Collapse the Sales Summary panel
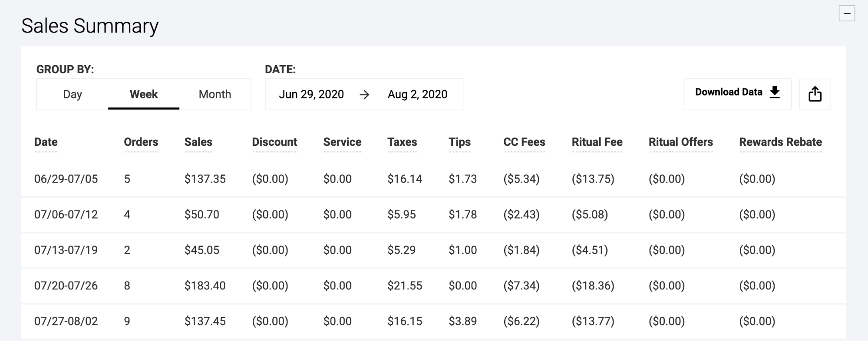 click(847, 13)
